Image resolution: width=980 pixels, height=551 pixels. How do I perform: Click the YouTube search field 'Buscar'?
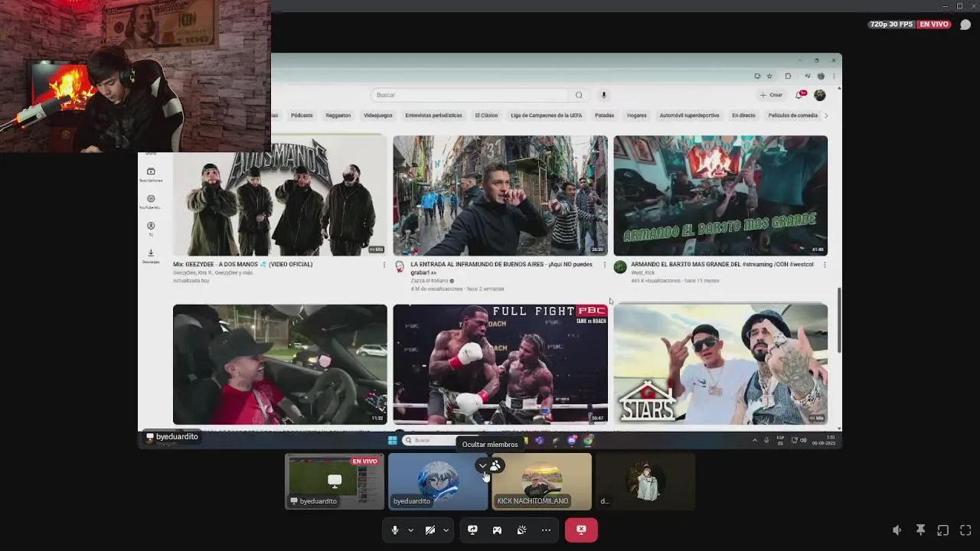[469, 95]
